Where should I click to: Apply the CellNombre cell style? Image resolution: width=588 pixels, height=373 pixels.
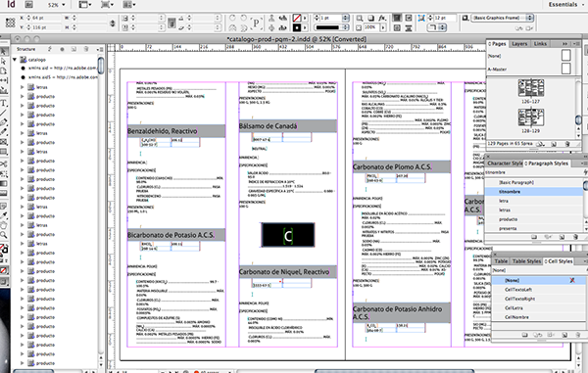point(538,317)
